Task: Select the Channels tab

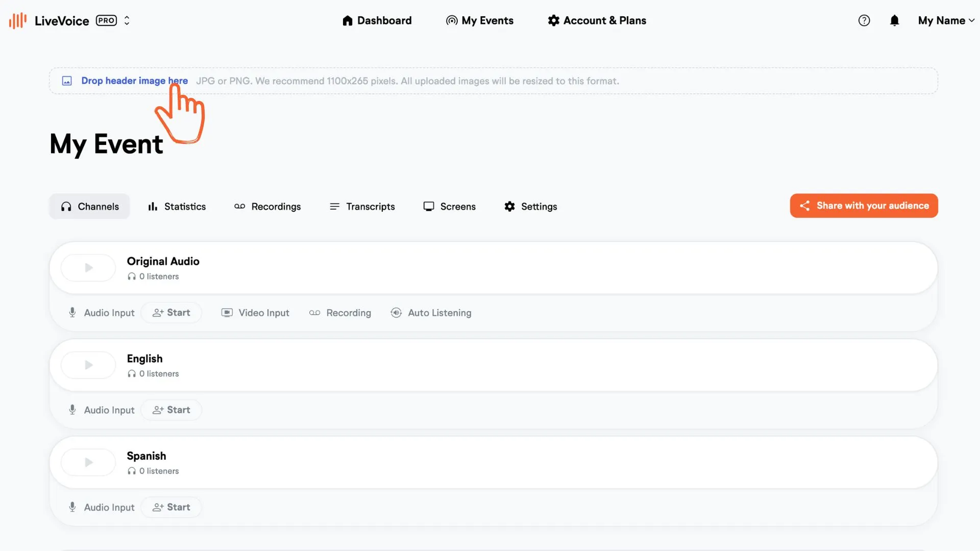Action: pyautogui.click(x=90, y=206)
